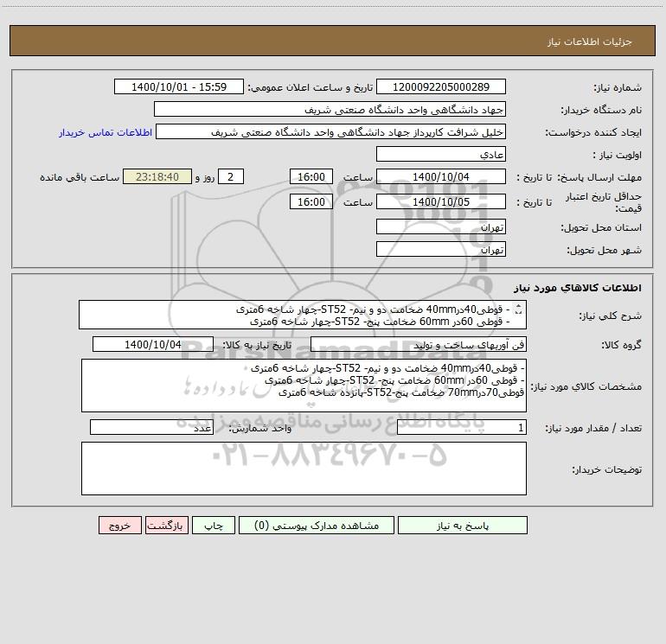The width and height of the screenshot is (666, 644).
Task: Click the اولویت نیاز field showing عادی
Action: tap(441, 154)
